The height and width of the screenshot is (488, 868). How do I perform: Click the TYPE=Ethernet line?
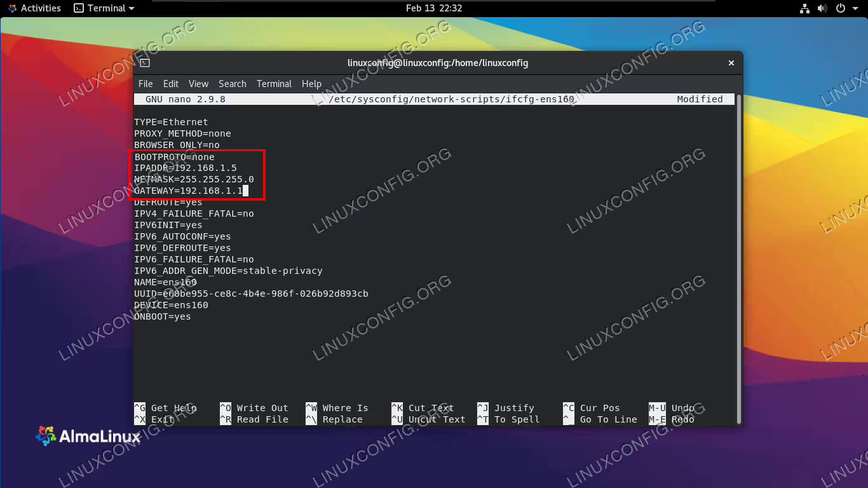point(171,122)
